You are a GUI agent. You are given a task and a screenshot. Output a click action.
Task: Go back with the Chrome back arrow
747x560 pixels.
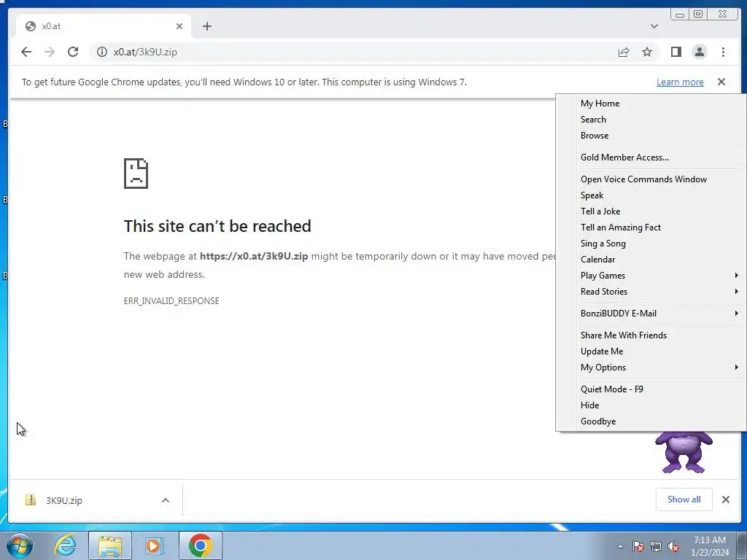26,52
